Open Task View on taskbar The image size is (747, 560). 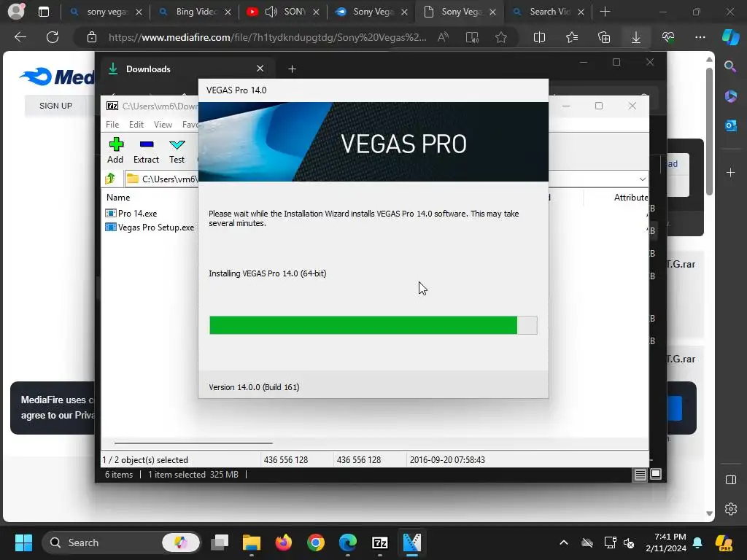[220, 542]
